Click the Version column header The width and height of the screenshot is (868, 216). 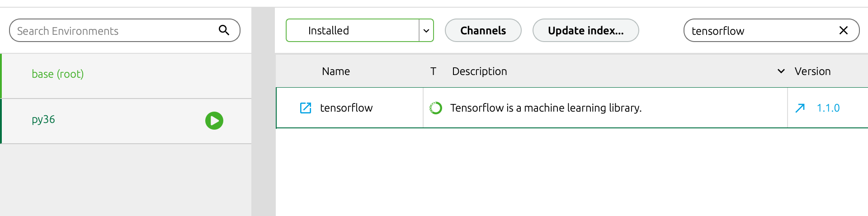pos(812,71)
